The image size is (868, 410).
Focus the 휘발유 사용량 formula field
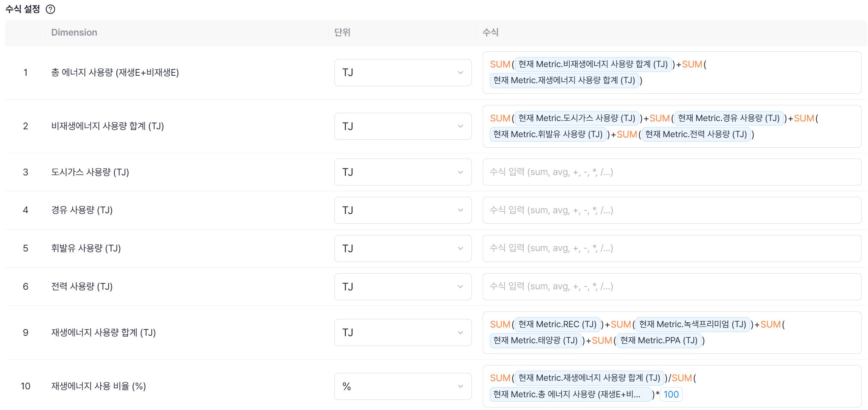tap(671, 248)
